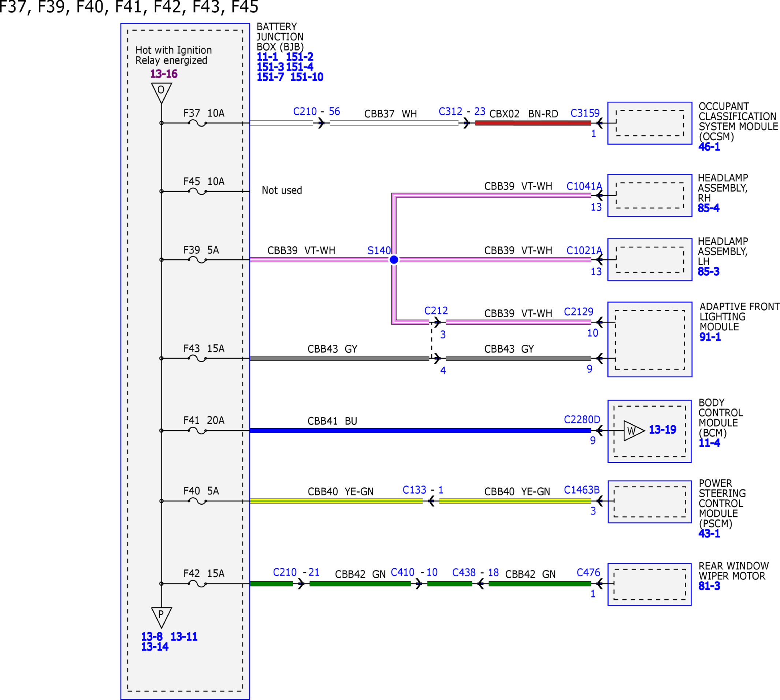The height and width of the screenshot is (700, 780).
Task: Open the 46-1 OCSM page link
Action: coord(709,146)
